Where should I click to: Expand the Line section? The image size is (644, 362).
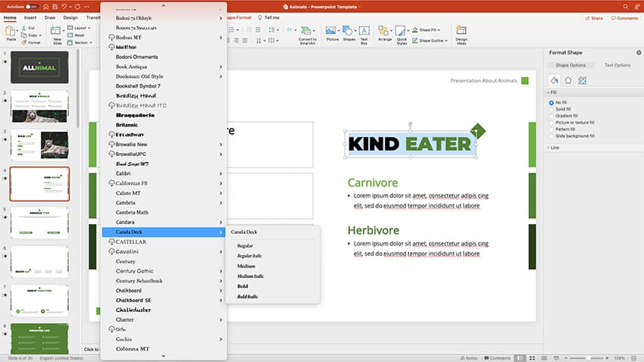549,147
